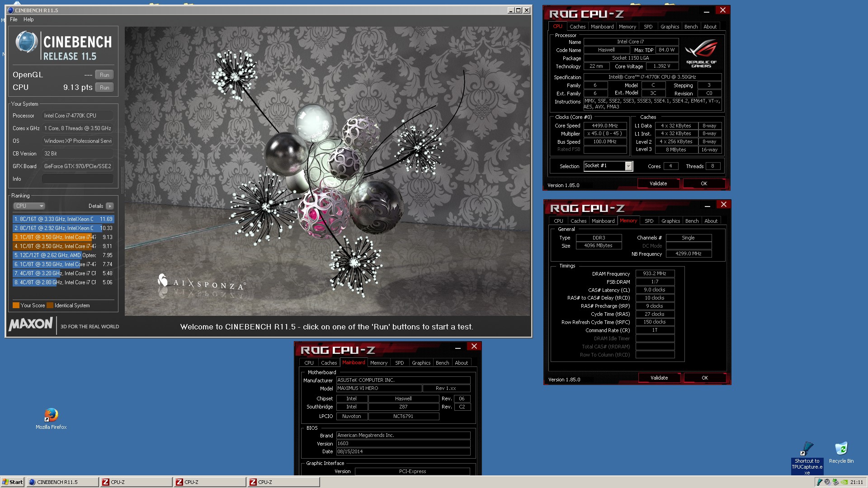Open the File menu in Cinebench
The image size is (868, 488).
click(x=14, y=19)
